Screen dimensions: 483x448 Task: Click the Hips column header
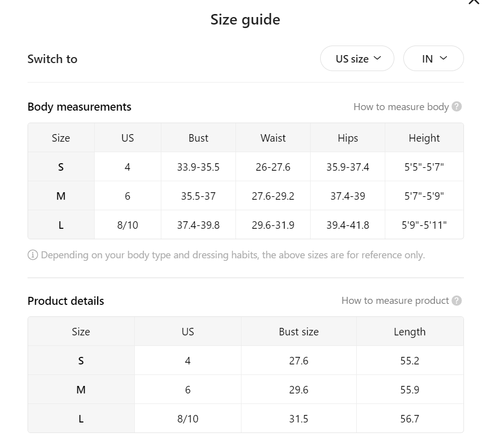pos(348,138)
